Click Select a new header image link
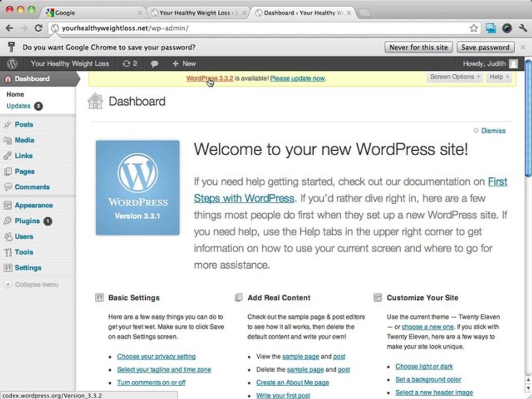This screenshot has height=399, width=532. [x=434, y=392]
